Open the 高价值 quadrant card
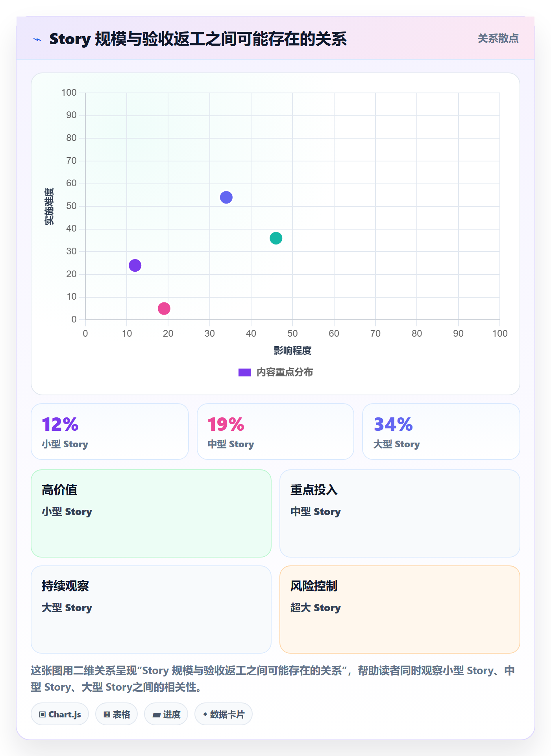Viewport: 551px width, 756px height. pyautogui.click(x=151, y=513)
